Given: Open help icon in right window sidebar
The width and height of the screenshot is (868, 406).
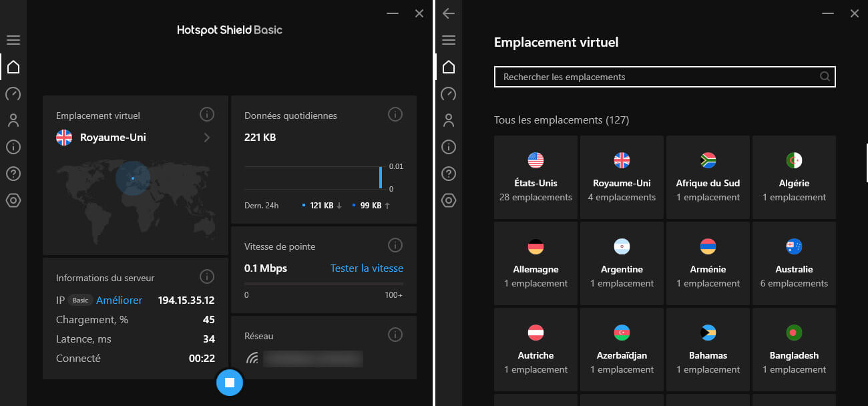Looking at the screenshot, I should click(x=449, y=174).
